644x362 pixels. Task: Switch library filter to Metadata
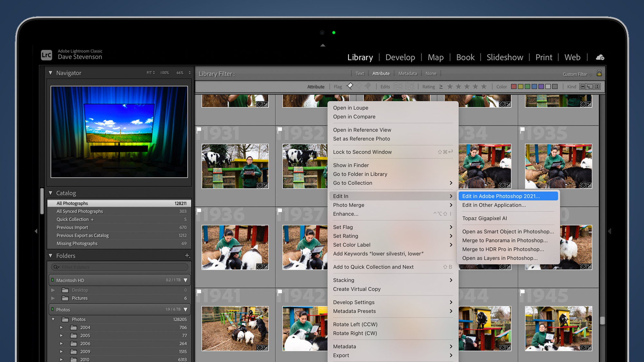point(407,73)
